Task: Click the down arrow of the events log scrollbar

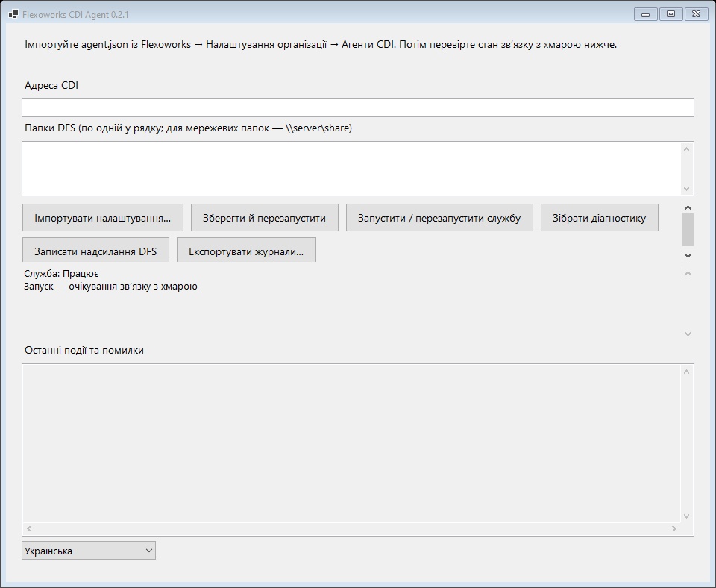Action: point(686,516)
